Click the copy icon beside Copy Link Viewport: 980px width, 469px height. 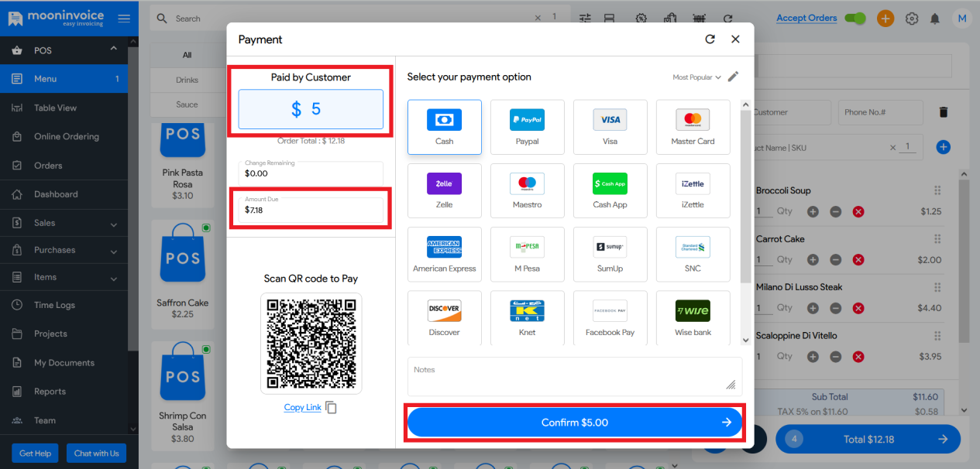[x=332, y=408]
